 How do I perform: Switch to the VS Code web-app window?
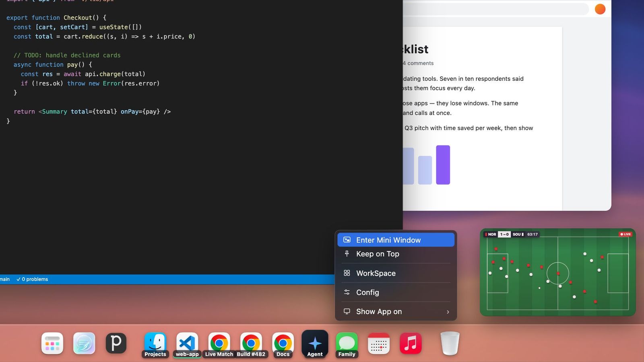pos(187,343)
